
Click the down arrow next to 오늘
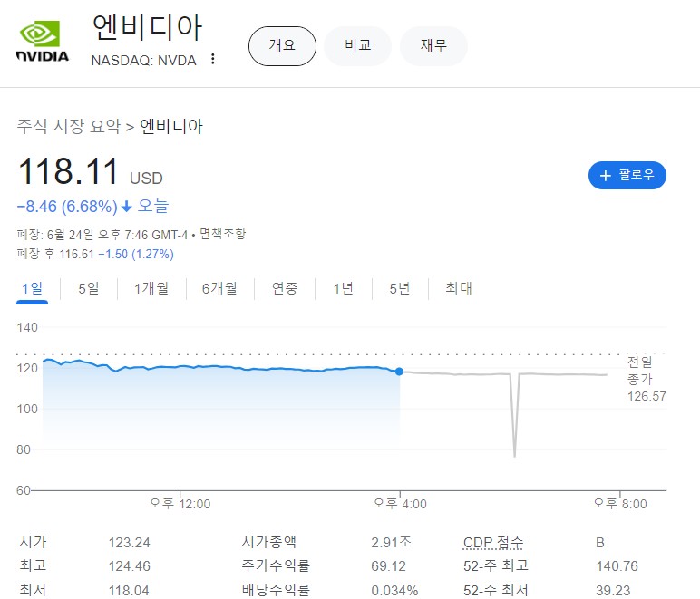(127, 206)
